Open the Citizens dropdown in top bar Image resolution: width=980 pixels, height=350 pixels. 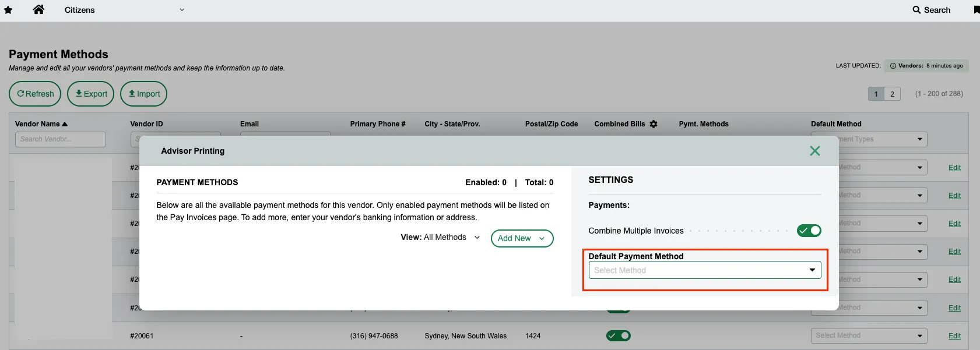point(124,10)
